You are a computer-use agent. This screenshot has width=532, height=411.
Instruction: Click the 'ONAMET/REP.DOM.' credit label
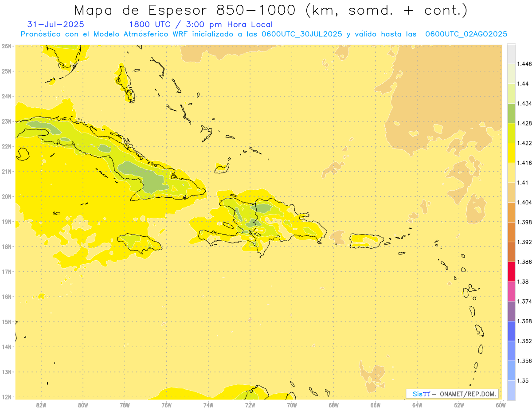[468, 394]
